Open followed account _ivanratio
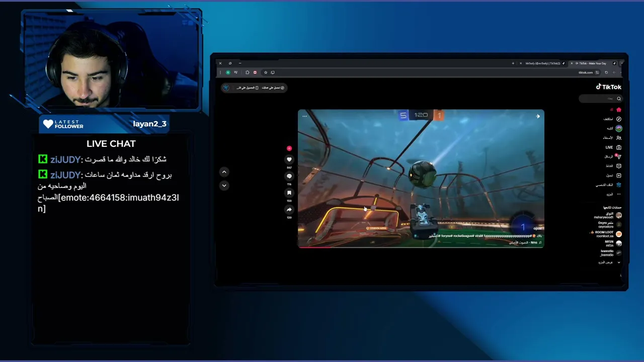Image resolution: width=644 pixels, height=362 pixels. 611,253
